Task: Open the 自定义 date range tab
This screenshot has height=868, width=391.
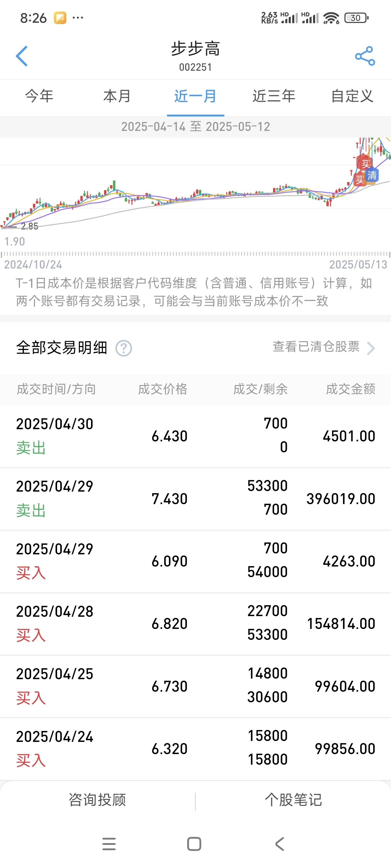Action: click(352, 96)
